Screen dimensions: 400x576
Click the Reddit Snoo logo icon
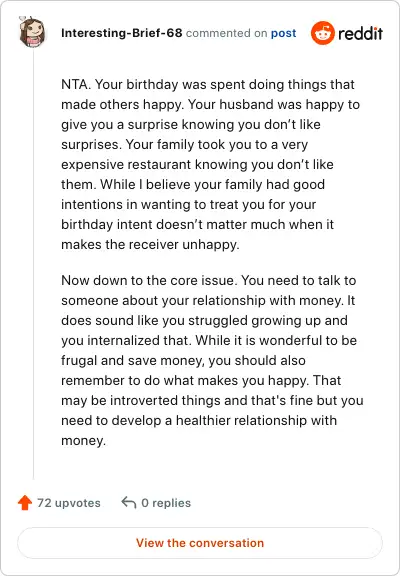coord(322,33)
